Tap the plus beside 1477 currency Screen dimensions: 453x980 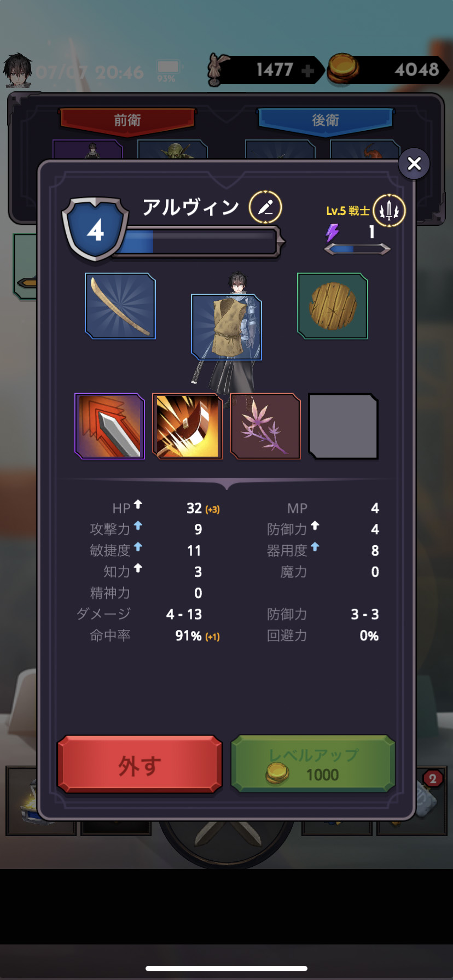tap(308, 71)
